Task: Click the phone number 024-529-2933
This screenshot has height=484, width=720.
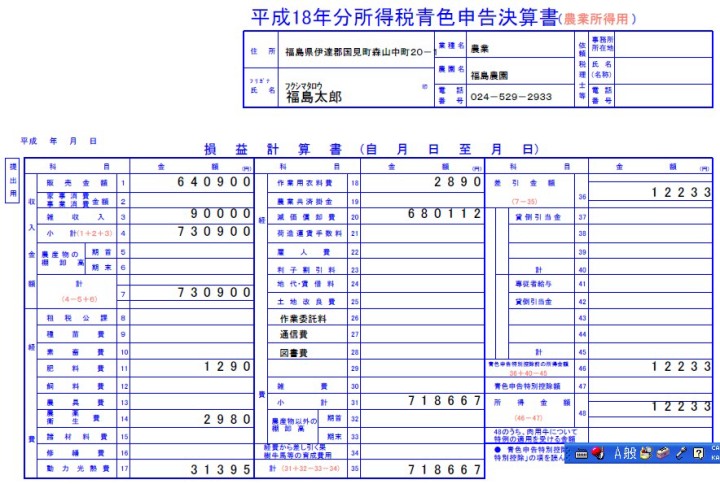Action: pyautogui.click(x=511, y=97)
